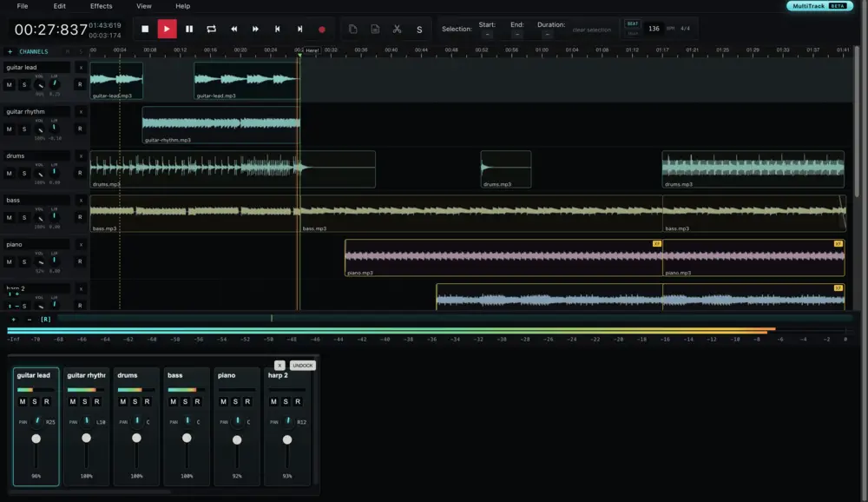Screen dimensions: 868x502
Task: Remove the piano track with its X
Action: click(x=81, y=244)
